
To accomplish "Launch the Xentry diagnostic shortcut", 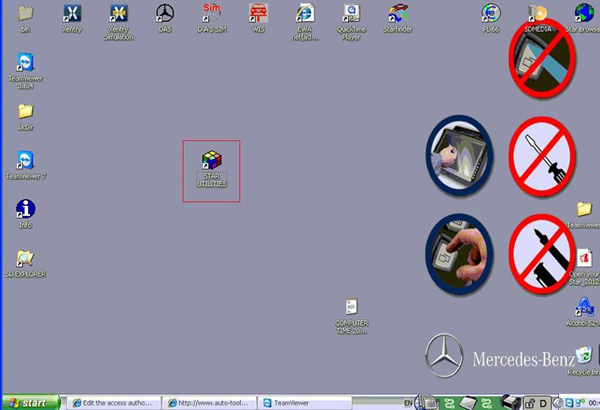I will click(x=72, y=14).
